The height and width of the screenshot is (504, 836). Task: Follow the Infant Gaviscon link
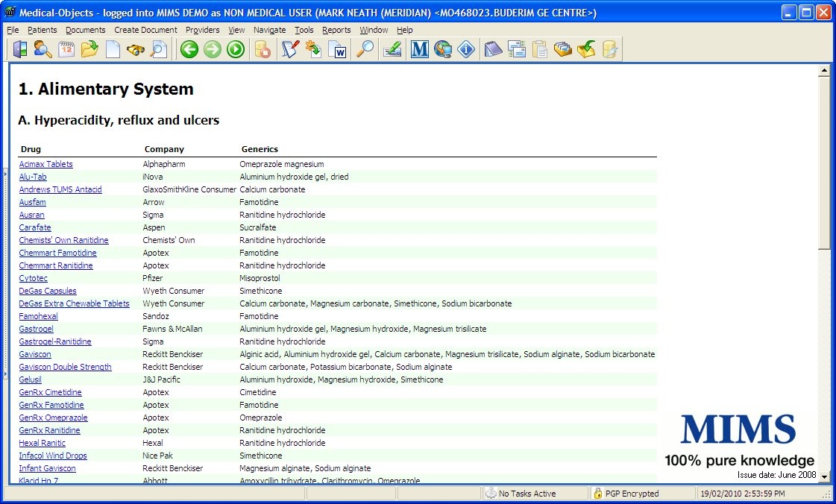coord(48,468)
